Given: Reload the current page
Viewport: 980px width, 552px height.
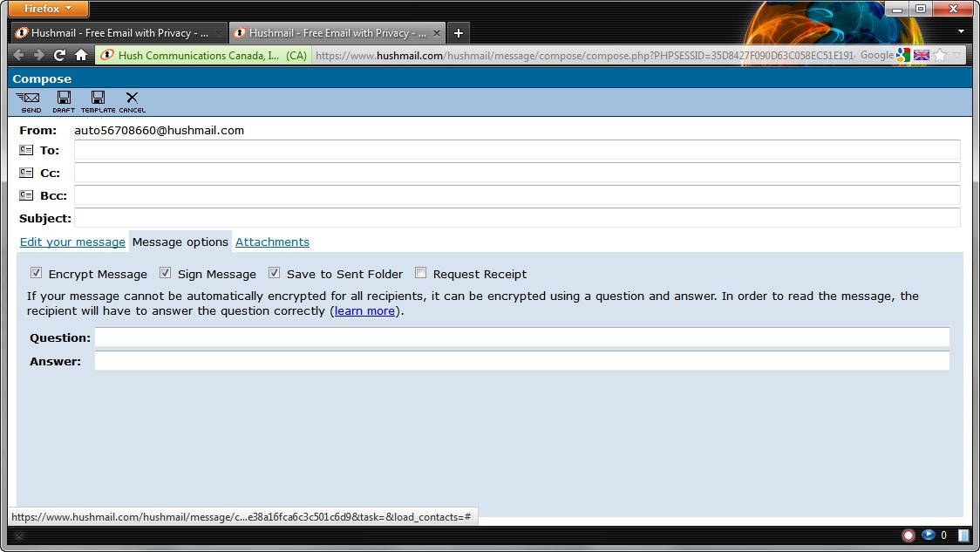Looking at the screenshot, I should (x=59, y=55).
